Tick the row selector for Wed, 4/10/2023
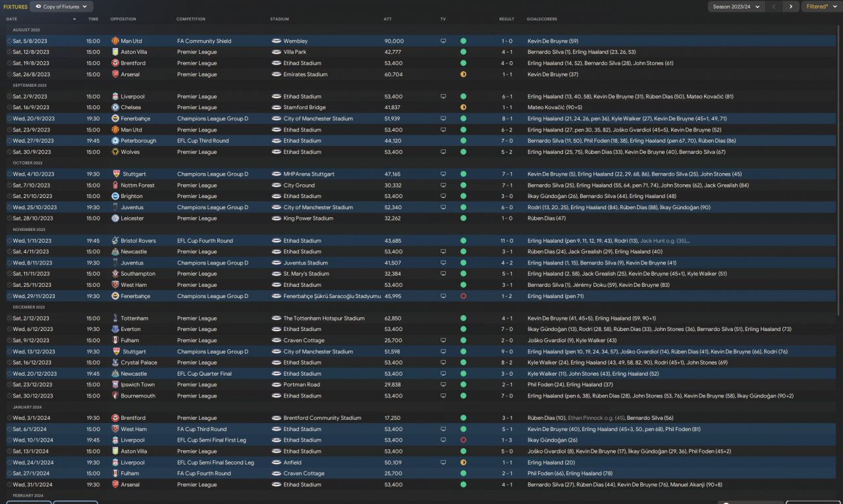This screenshot has height=504, width=843. coord(9,174)
